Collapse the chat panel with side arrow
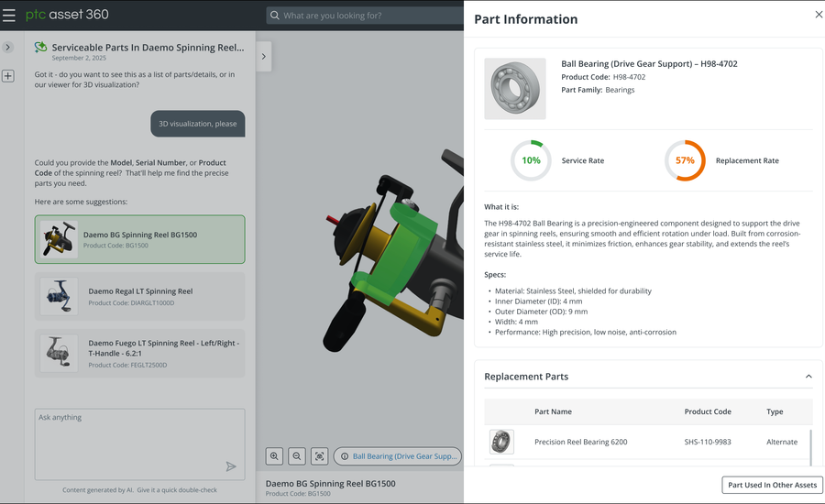 coord(264,57)
